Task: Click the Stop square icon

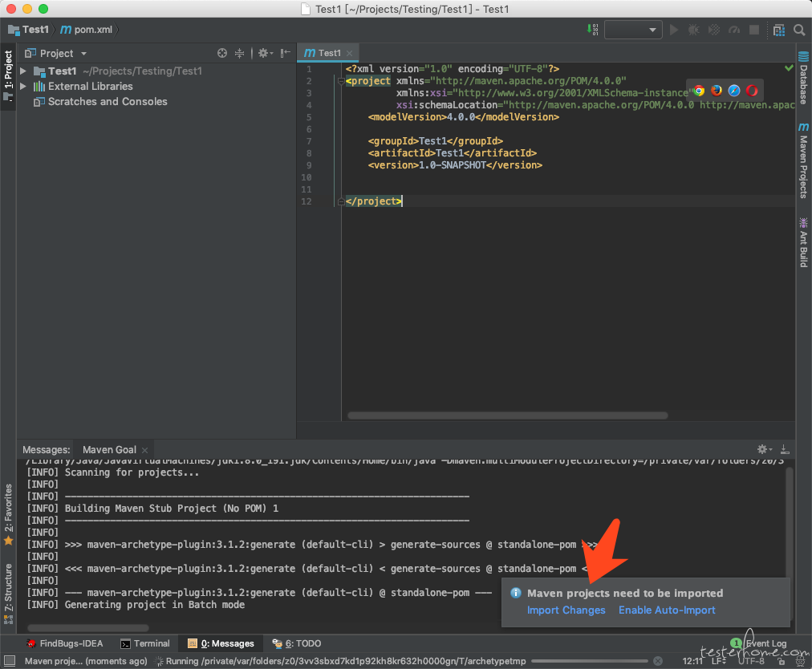Action: (754, 30)
